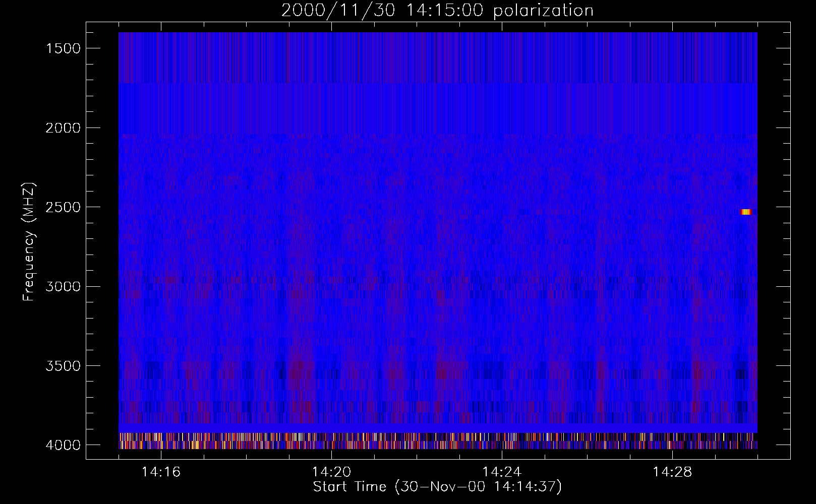This screenshot has height=504, width=816.
Task: Click the "Start Time (30-Nov-00 14:14:37)" label
Action: coord(437,487)
